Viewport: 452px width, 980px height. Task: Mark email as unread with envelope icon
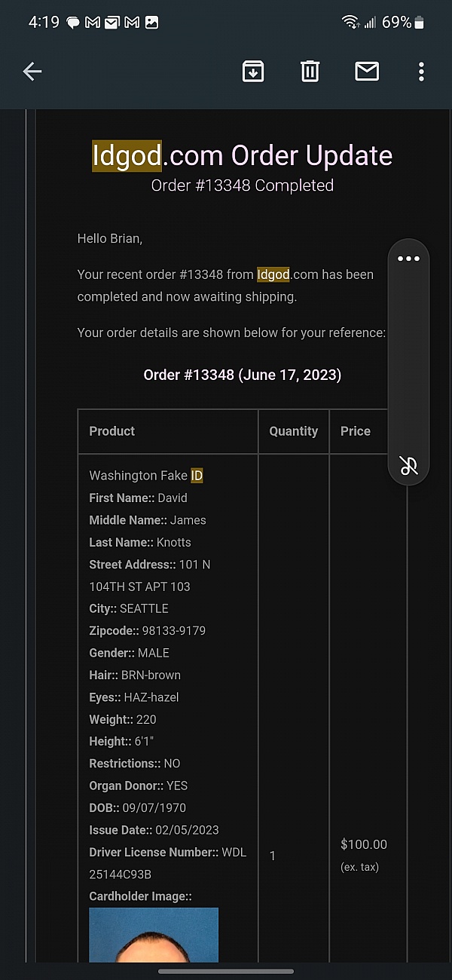(x=367, y=72)
